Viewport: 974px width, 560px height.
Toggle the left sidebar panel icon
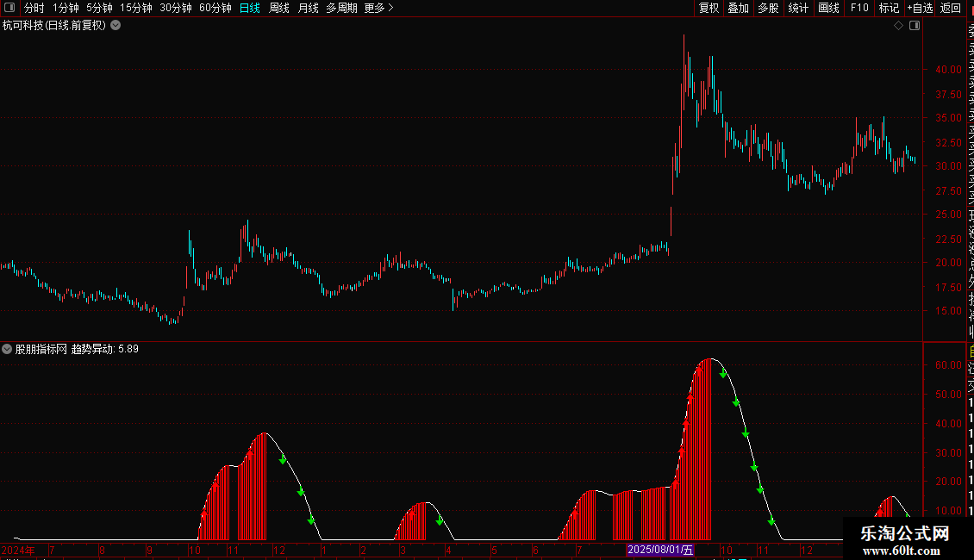click(9, 8)
